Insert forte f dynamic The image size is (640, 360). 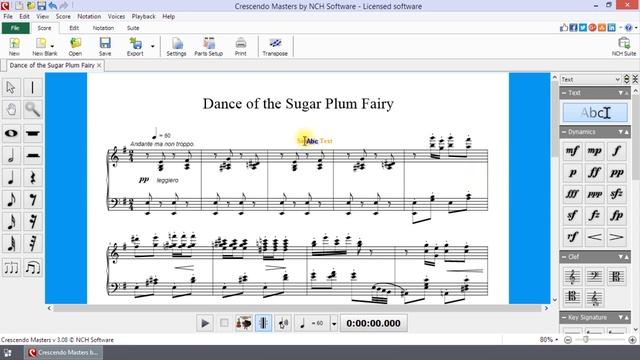[616, 151]
